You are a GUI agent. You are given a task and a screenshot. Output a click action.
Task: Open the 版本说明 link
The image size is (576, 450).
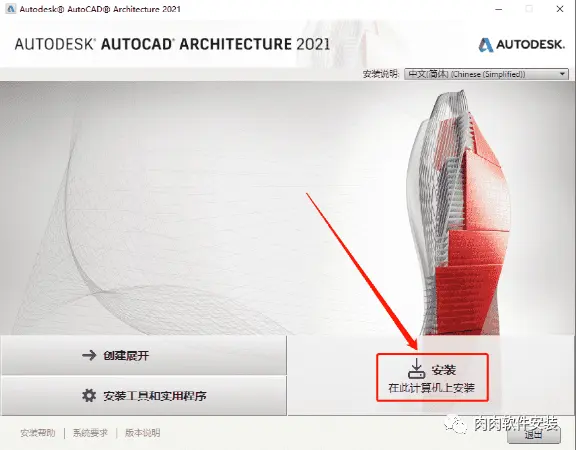click(x=143, y=433)
